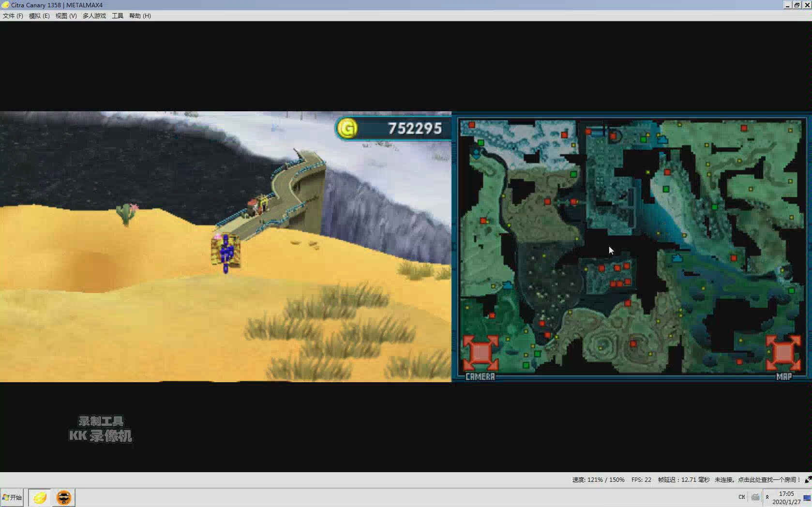812x507 pixels.
Task: Click the desktop monitor icon beside the clock
Action: coord(807,498)
